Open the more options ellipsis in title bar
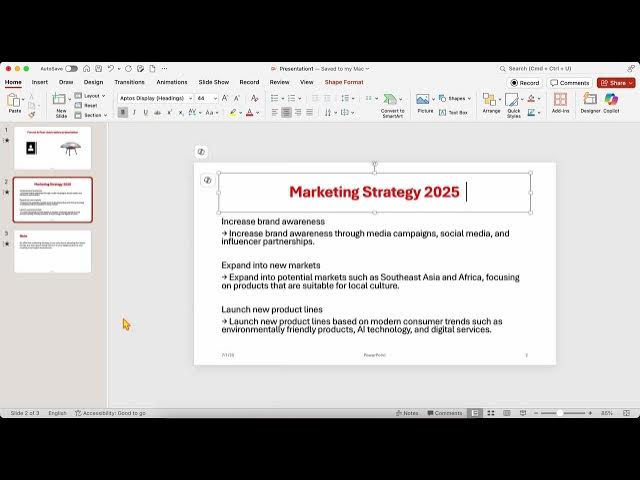This screenshot has height=480, width=640. pos(164,69)
